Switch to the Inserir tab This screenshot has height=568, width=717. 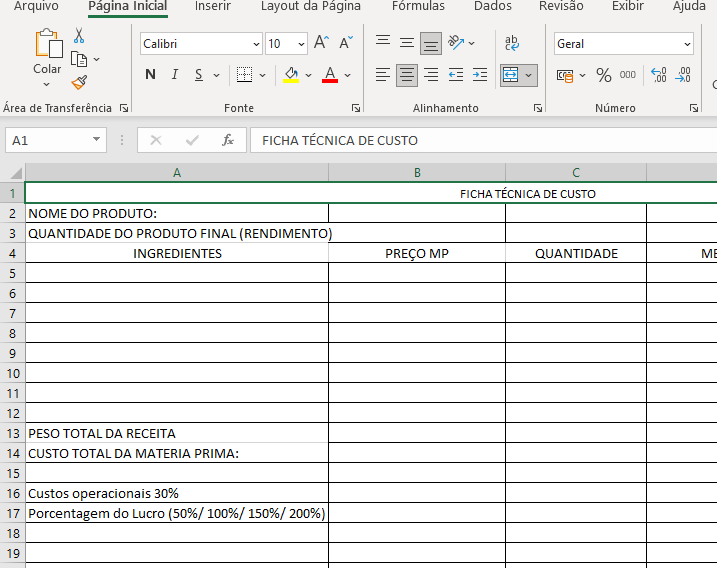(213, 6)
